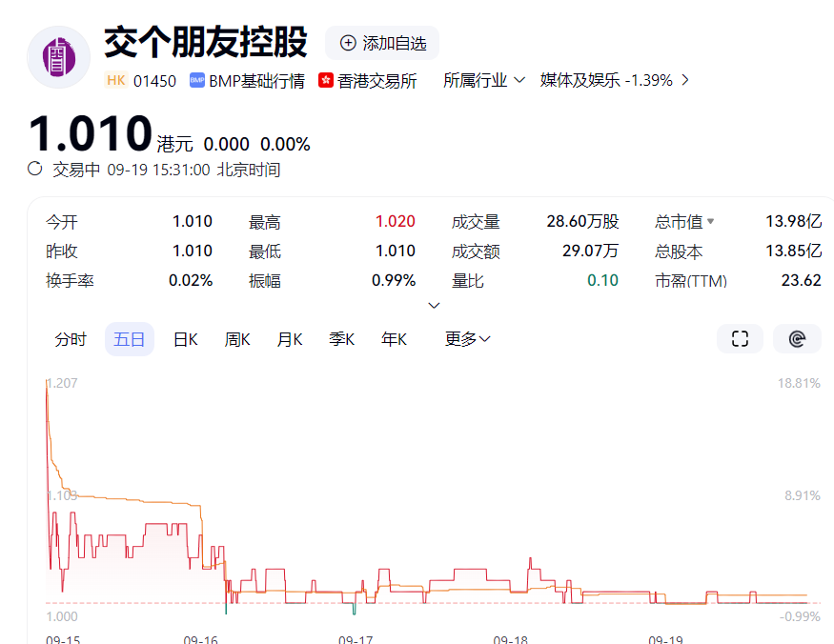Click the round chart settings icon
The height and width of the screenshot is (644, 834).
pyautogui.click(x=797, y=339)
